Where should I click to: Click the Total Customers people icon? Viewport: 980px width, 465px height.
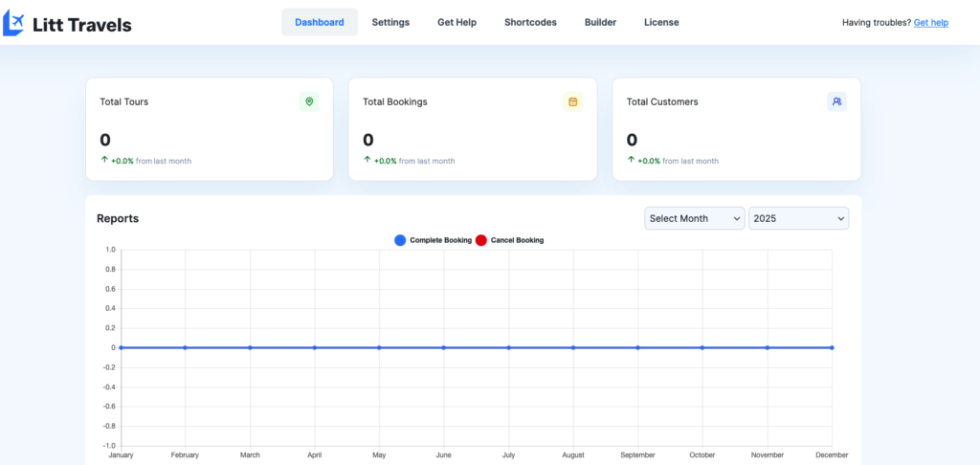tap(836, 101)
